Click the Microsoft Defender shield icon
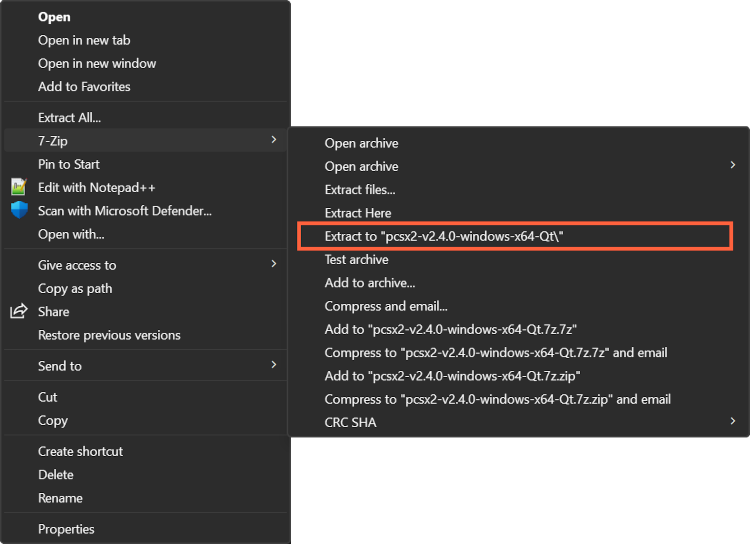This screenshot has width=750, height=544. [19, 210]
